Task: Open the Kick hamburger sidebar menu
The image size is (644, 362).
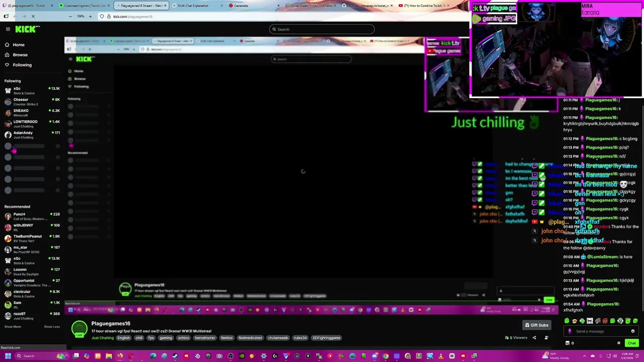Action: [8, 29]
